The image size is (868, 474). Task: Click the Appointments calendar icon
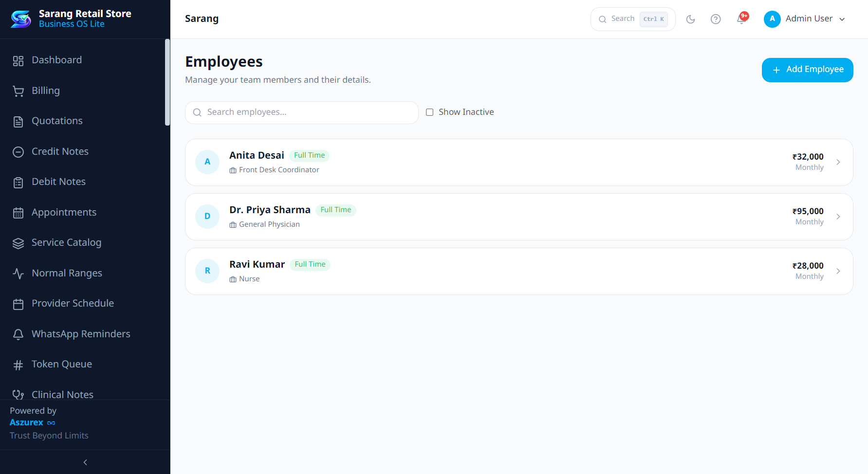click(18, 213)
